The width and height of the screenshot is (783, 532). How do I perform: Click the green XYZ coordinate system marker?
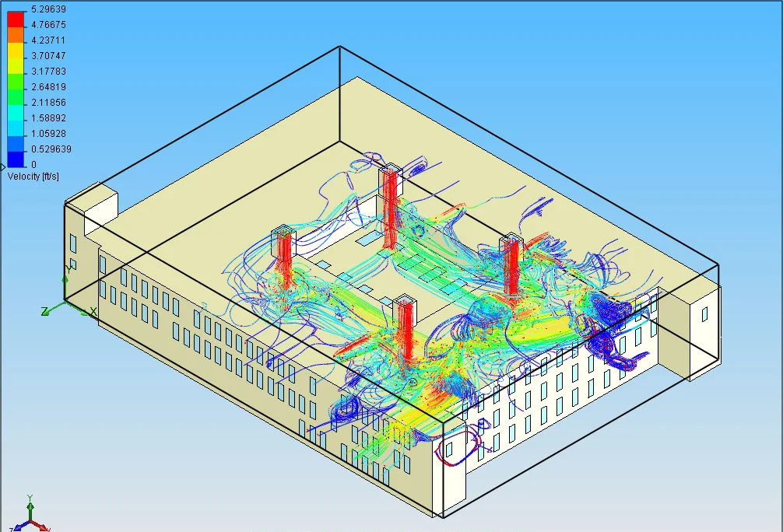click(x=69, y=292)
